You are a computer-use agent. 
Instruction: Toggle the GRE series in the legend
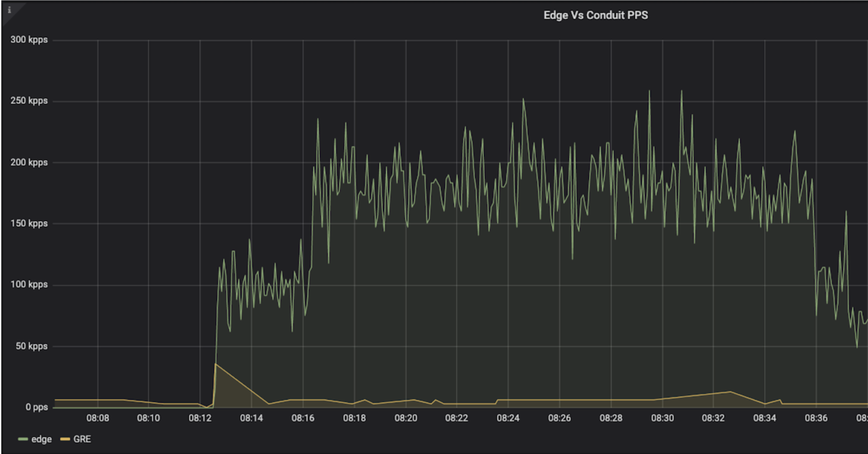(x=81, y=439)
